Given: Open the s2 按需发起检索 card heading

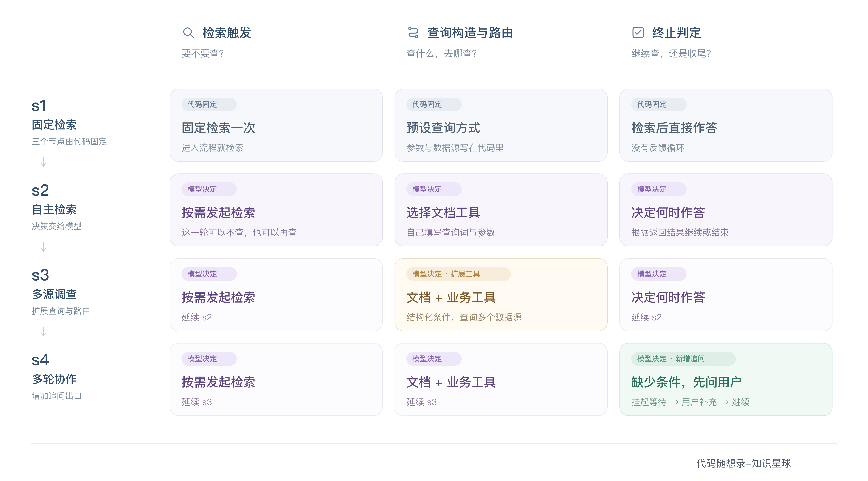Looking at the screenshot, I should click(218, 213).
